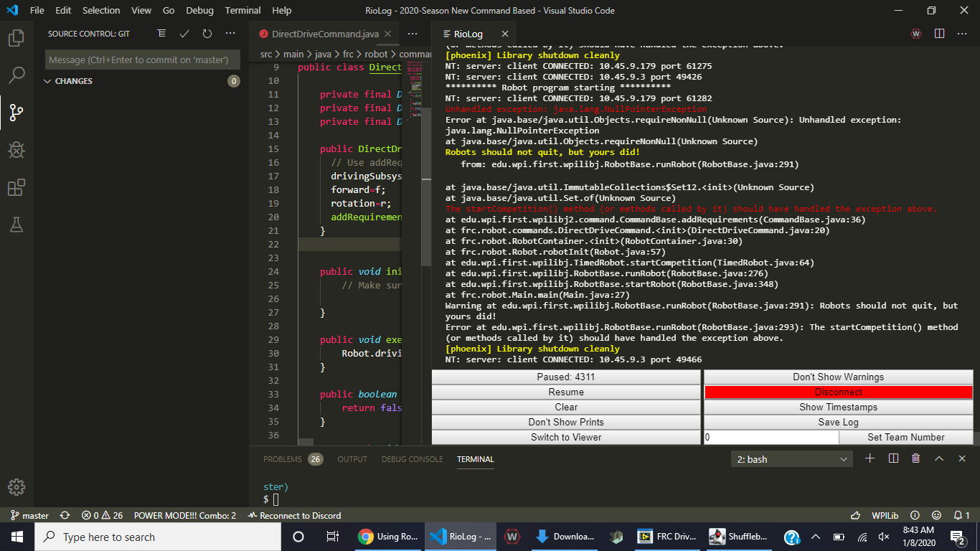Click the sync changes icon in status bar
Screen dimensions: 980x551
(65, 515)
